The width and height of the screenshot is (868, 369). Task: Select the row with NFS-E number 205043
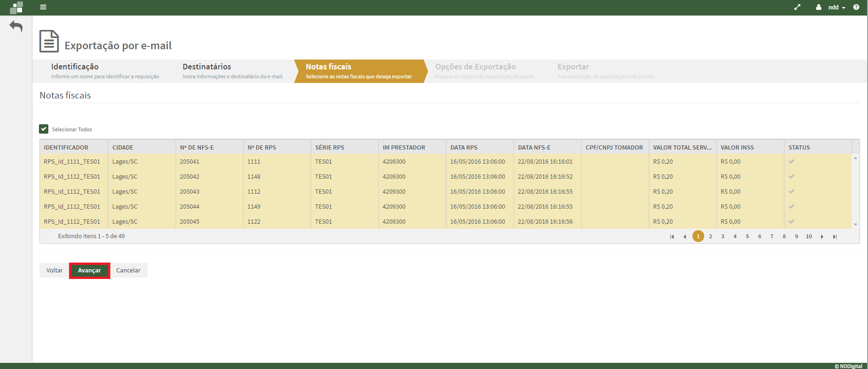tap(190, 192)
